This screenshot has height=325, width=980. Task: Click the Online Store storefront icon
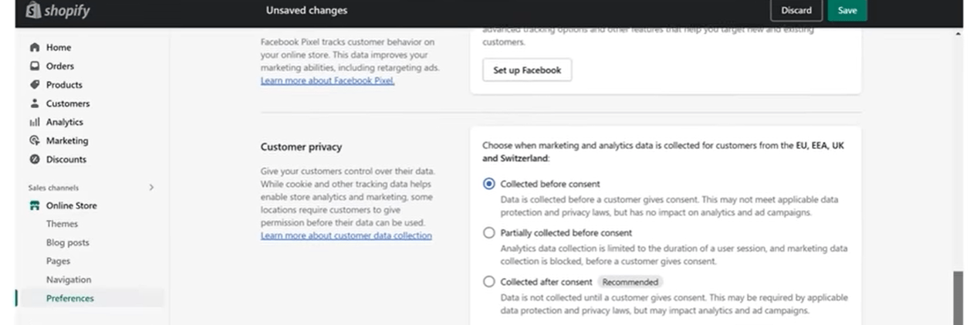34,205
